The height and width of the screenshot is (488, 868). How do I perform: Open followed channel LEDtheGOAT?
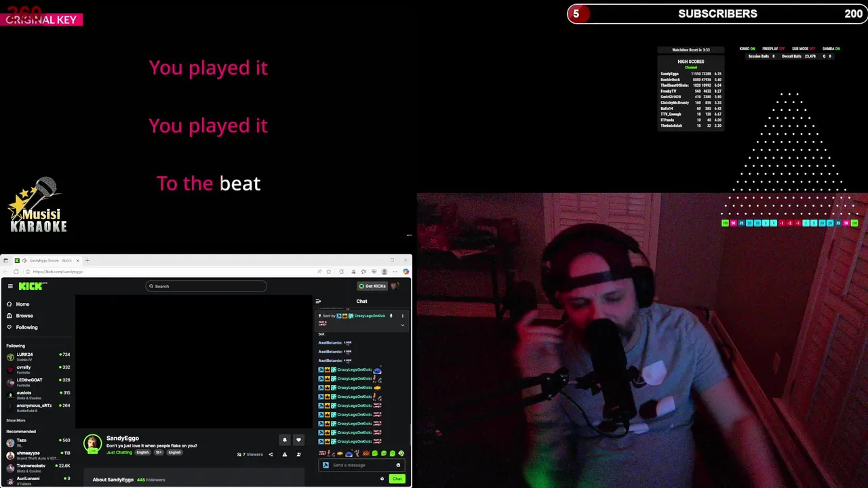coord(38,382)
